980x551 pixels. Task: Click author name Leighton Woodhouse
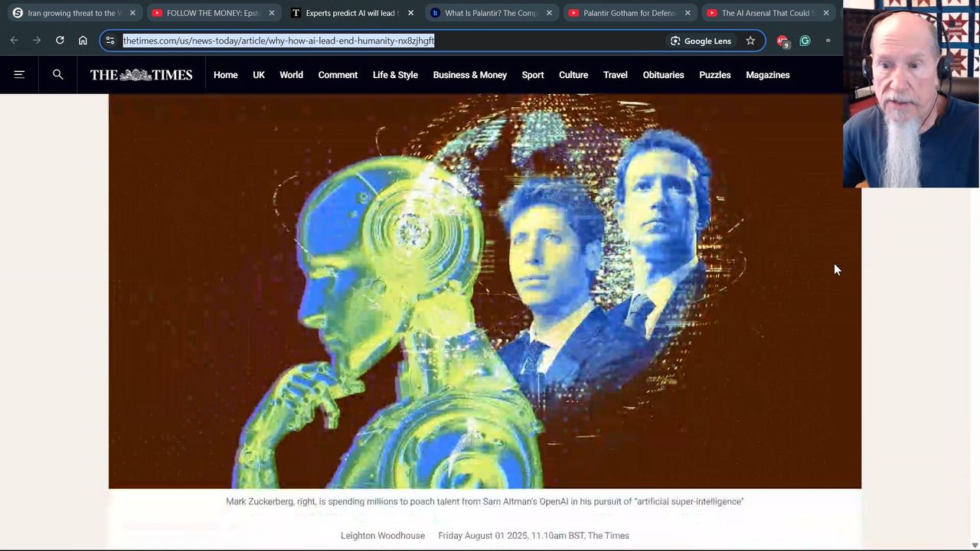click(382, 536)
